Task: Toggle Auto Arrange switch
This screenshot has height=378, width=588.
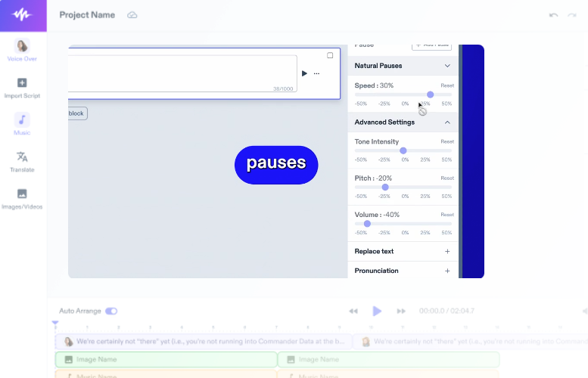Action: click(x=111, y=311)
